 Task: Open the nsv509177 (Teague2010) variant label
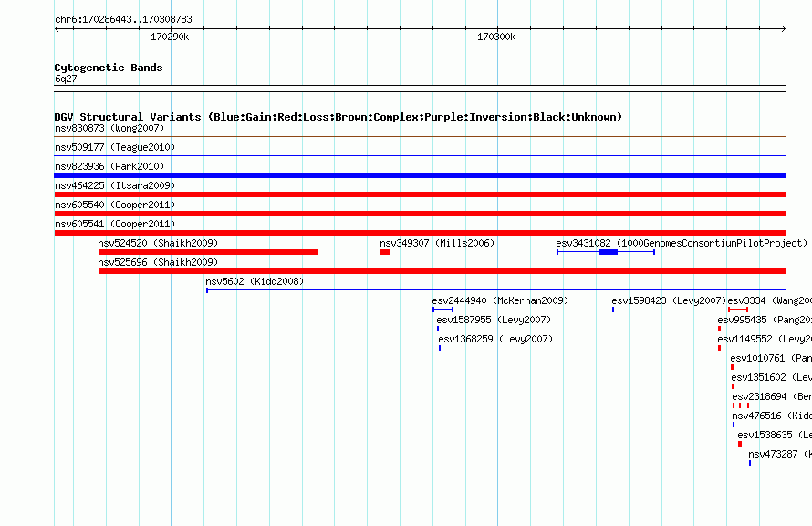click(x=115, y=147)
